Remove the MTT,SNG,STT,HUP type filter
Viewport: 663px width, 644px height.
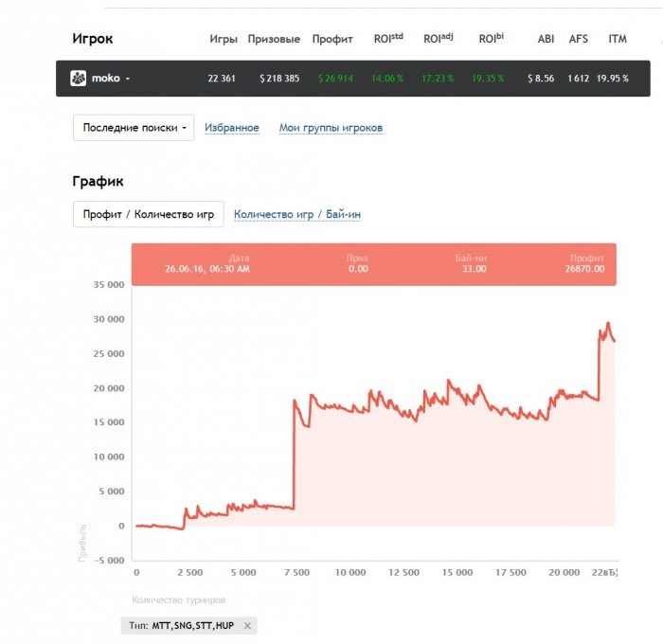click(x=247, y=626)
